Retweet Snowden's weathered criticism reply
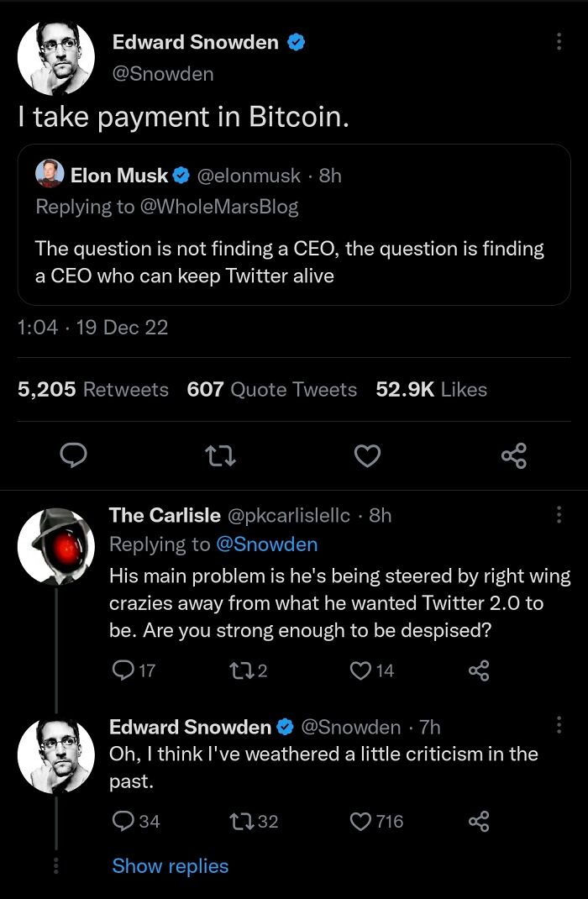The width and height of the screenshot is (588, 899). 239,821
